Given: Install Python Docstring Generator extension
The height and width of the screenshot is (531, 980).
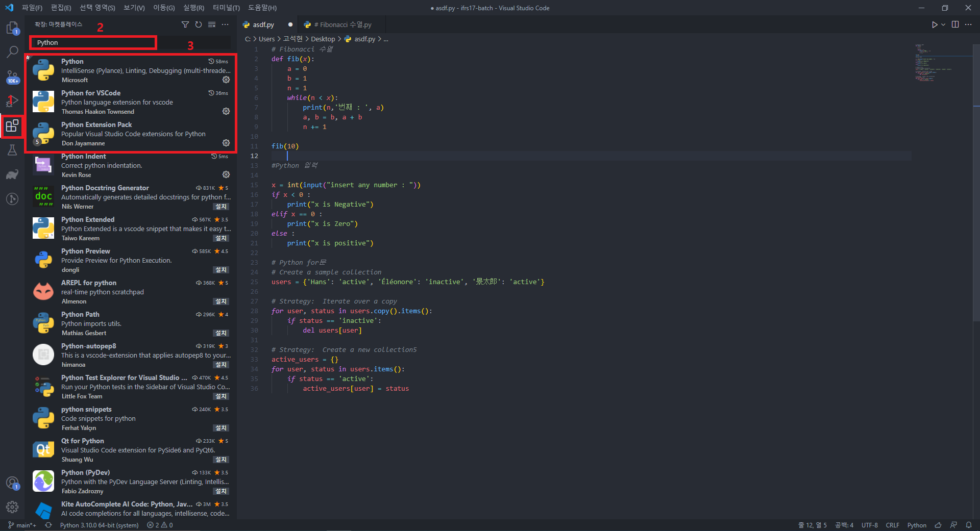Looking at the screenshot, I should point(221,207).
